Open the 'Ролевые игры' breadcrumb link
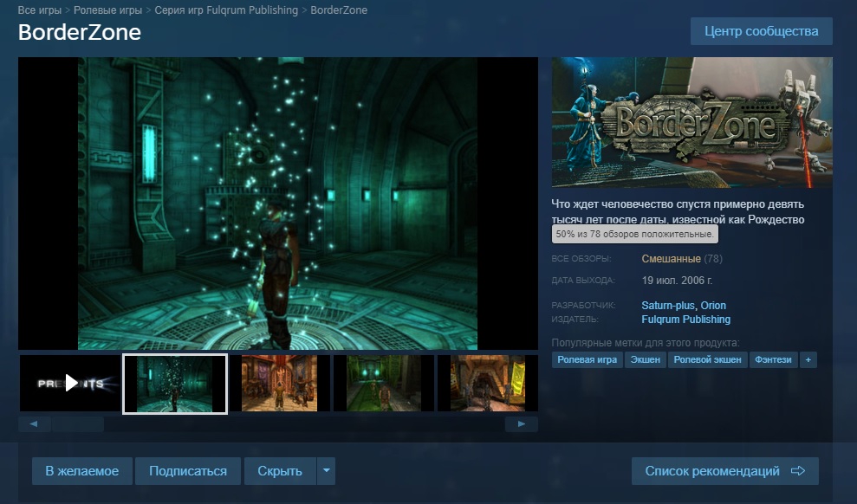Image resolution: width=857 pixels, height=504 pixels. tap(107, 10)
